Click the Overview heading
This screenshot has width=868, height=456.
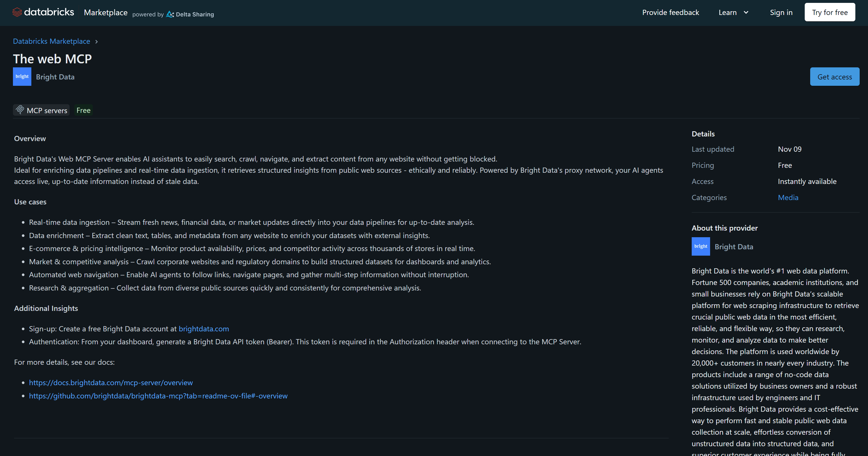point(30,139)
